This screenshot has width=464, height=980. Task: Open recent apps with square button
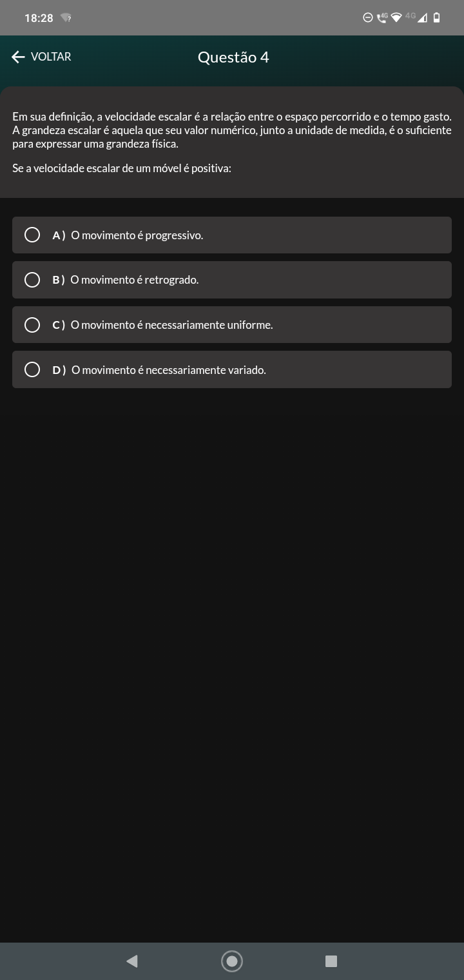click(x=331, y=961)
